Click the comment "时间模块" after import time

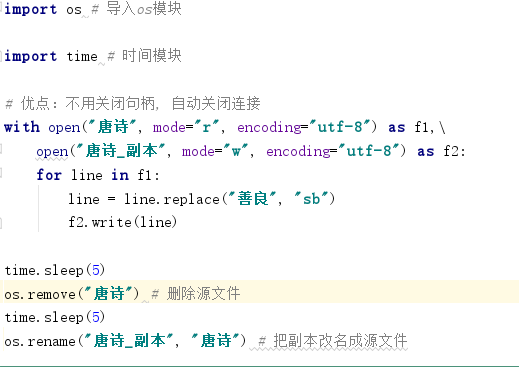pos(152,56)
